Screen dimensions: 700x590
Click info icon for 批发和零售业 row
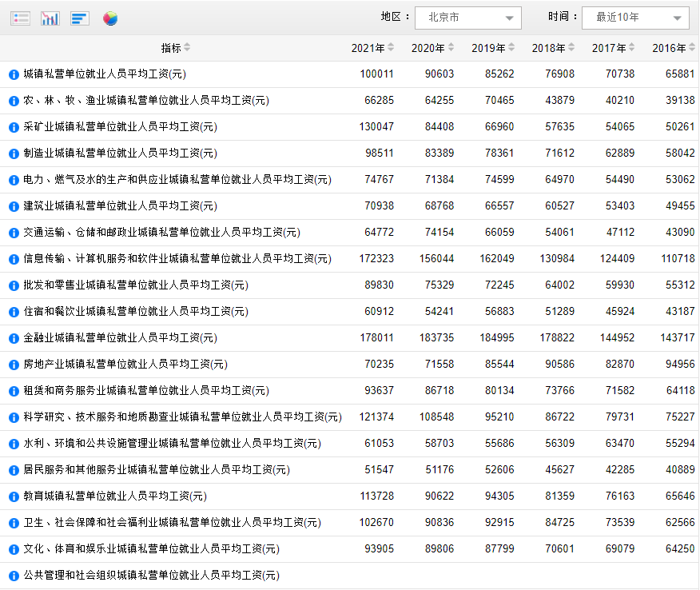pos(14,285)
